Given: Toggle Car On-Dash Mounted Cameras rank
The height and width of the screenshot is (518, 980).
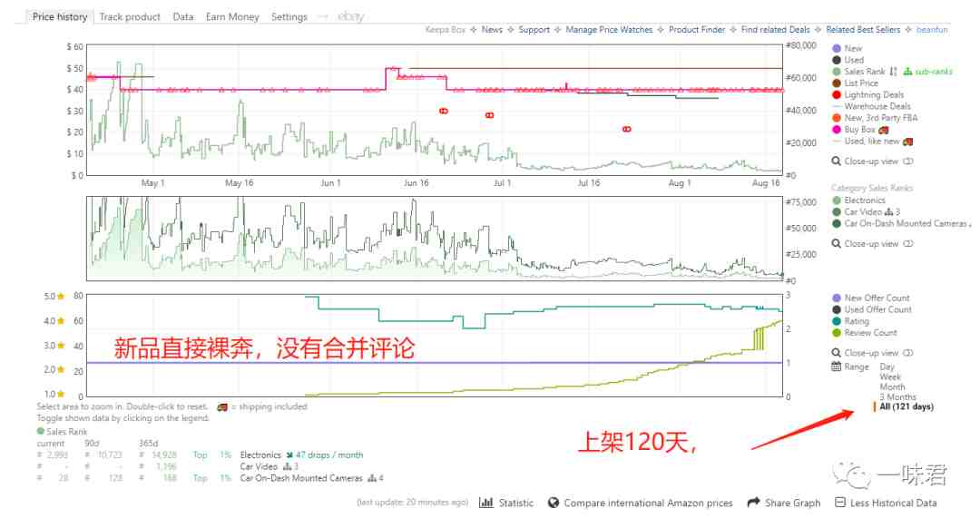Looking at the screenshot, I should (x=901, y=224).
